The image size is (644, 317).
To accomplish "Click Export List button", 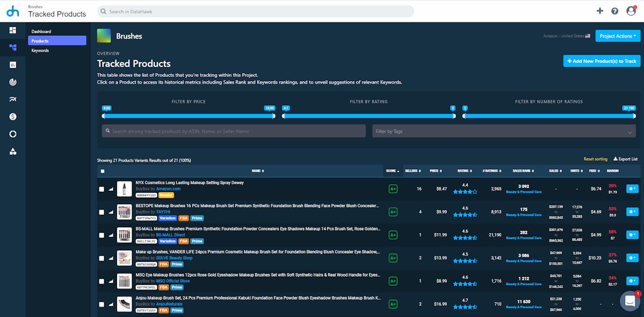I will pyautogui.click(x=626, y=159).
